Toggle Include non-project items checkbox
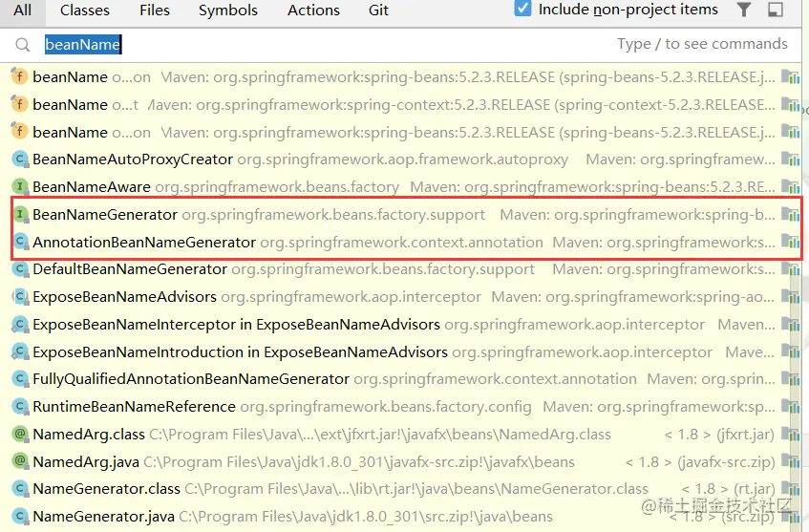The image size is (809, 532). coord(522,9)
